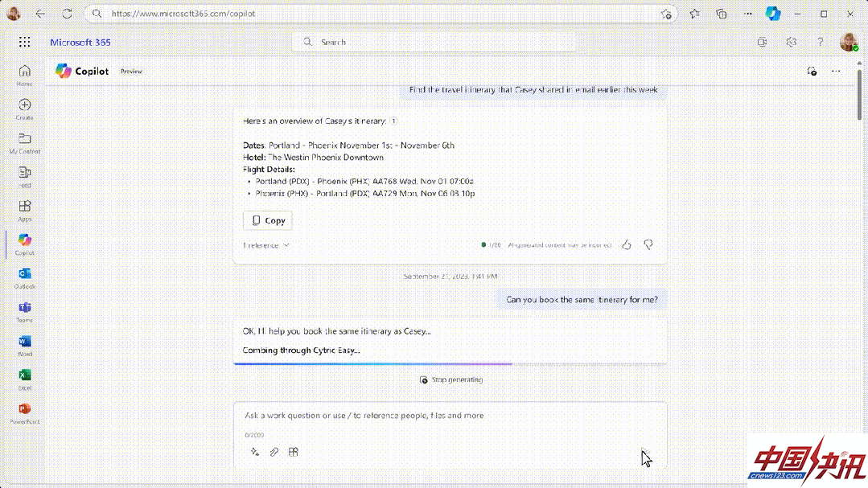This screenshot has width=868, height=488.
Task: Open the account profile picture in header
Action: [848, 42]
